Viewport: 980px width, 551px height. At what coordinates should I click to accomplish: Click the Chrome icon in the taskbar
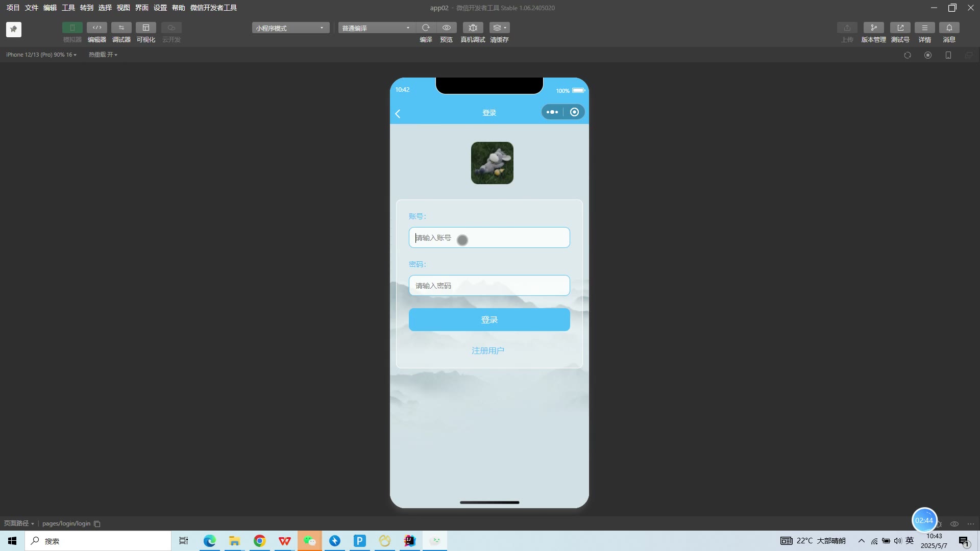[x=259, y=541]
